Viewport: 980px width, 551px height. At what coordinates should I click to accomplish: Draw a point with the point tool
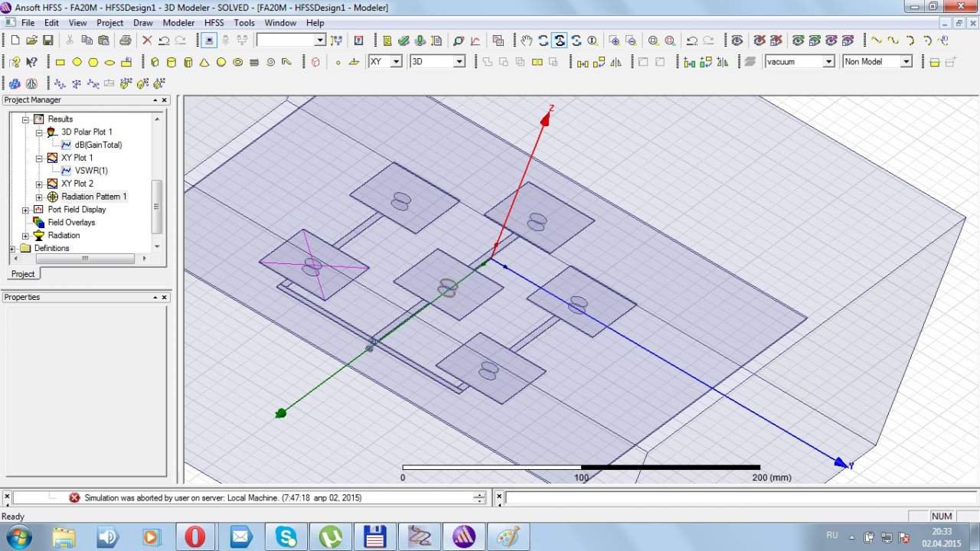[338, 62]
